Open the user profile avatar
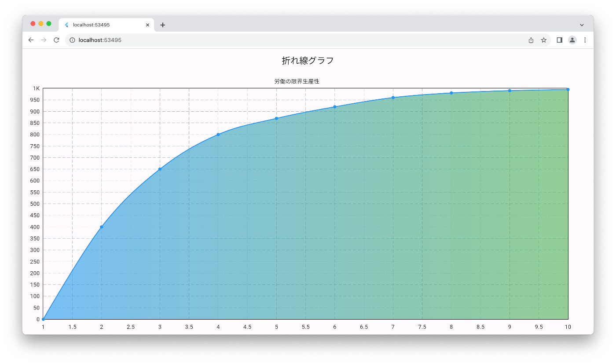 click(x=572, y=40)
